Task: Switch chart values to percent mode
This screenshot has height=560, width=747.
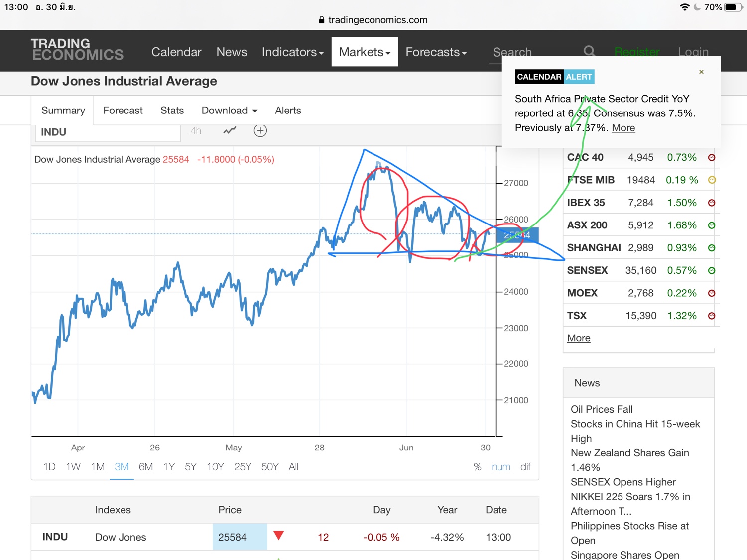Action: tap(477, 467)
